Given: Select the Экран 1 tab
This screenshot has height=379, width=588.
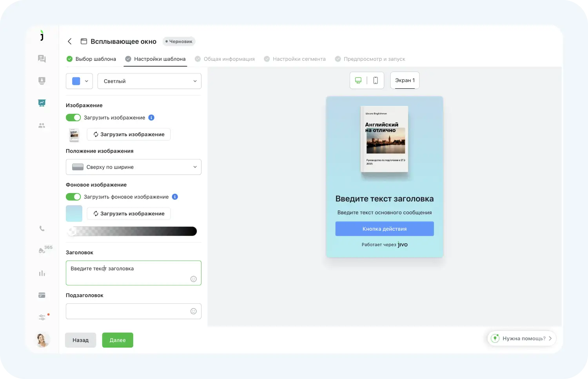Looking at the screenshot, I should pyautogui.click(x=405, y=80).
